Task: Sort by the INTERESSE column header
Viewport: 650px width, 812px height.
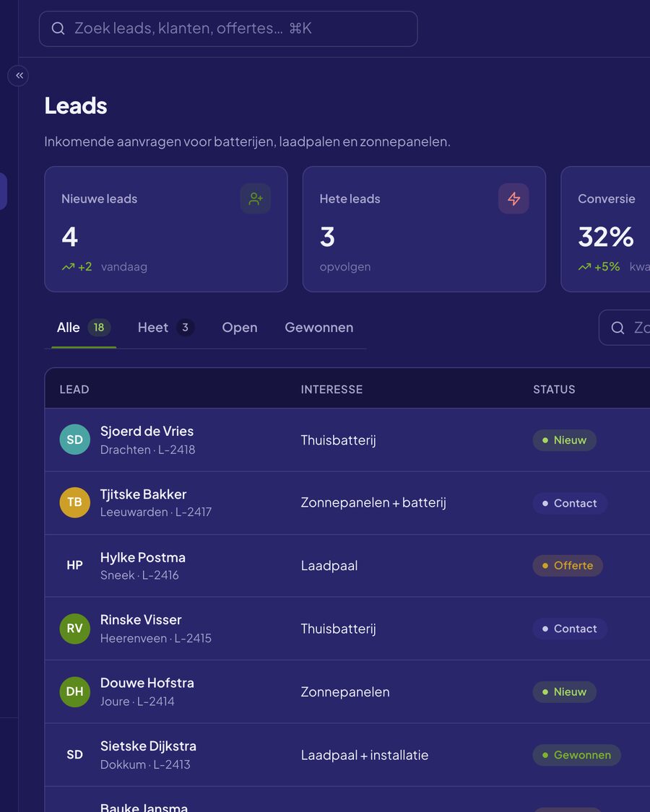Action: (331, 390)
